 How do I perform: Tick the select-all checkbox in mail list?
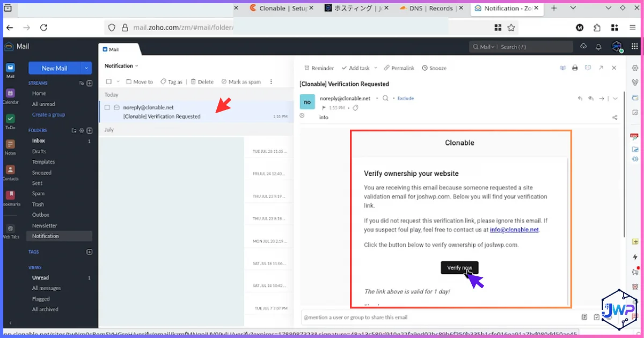point(109,82)
